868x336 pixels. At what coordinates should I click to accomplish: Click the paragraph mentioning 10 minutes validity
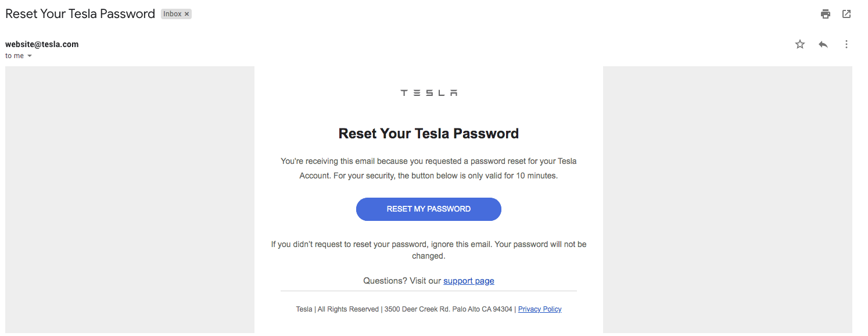pyautogui.click(x=429, y=169)
